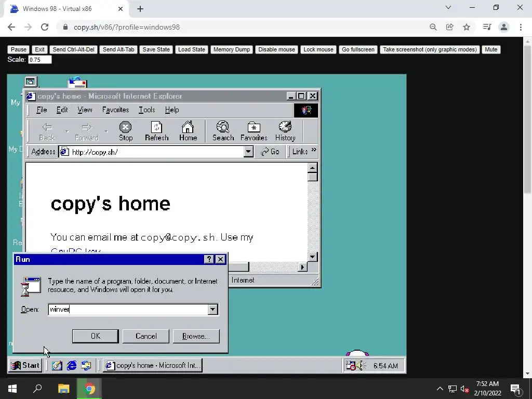Open the address bar dropdown arrow

(248, 152)
